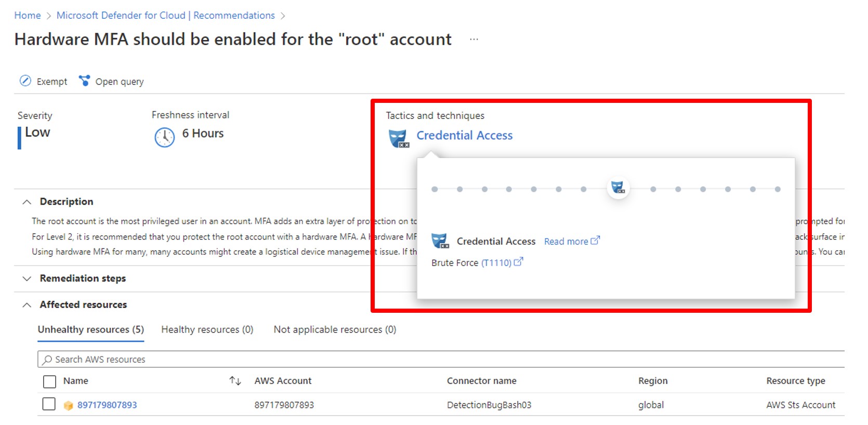The image size is (868, 425).
Task: Click the Tactics and techniques label
Action: (435, 115)
